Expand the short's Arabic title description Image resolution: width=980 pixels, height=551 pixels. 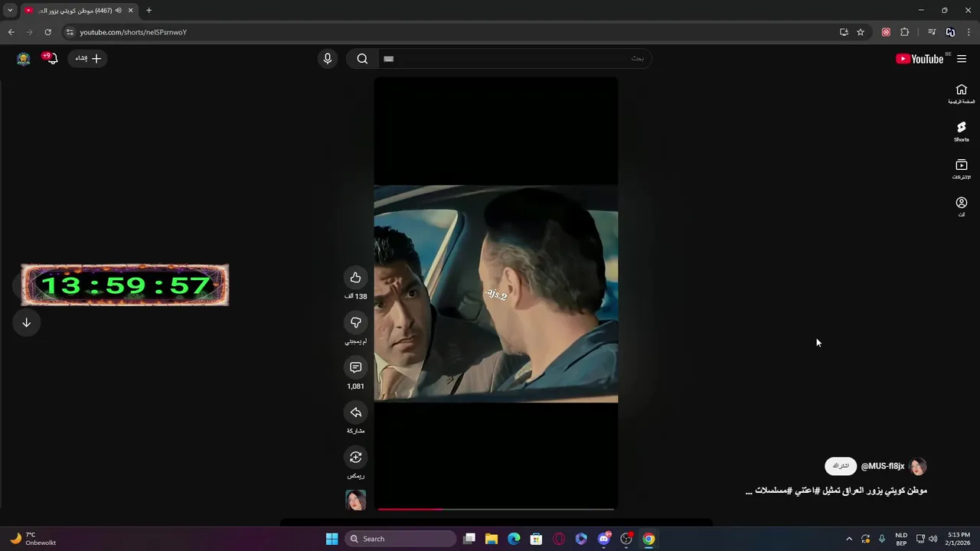pos(836,491)
